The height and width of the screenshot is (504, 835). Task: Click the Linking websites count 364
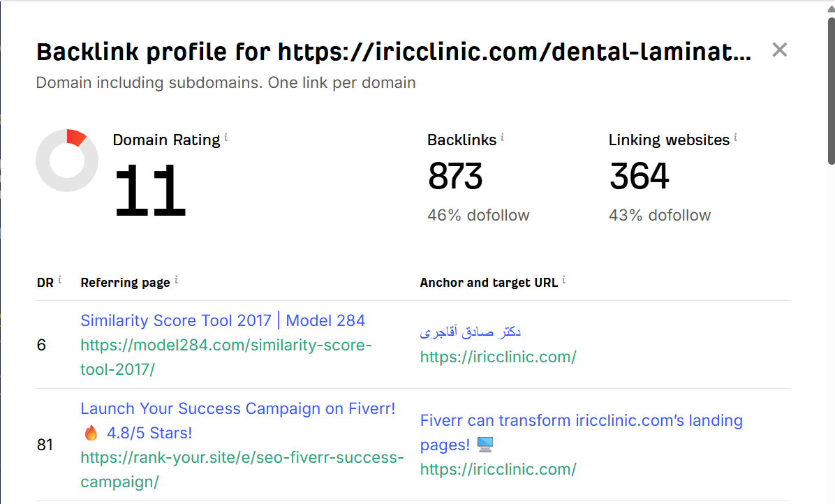pos(639,176)
